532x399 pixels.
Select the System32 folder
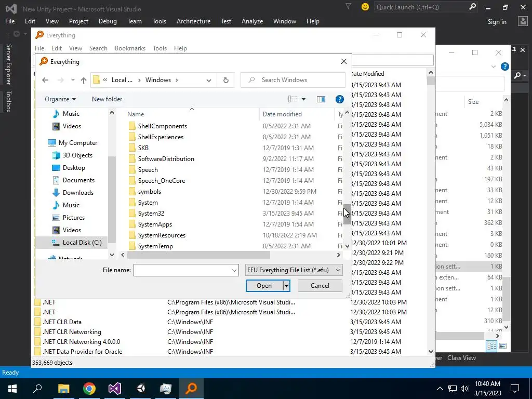(151, 214)
